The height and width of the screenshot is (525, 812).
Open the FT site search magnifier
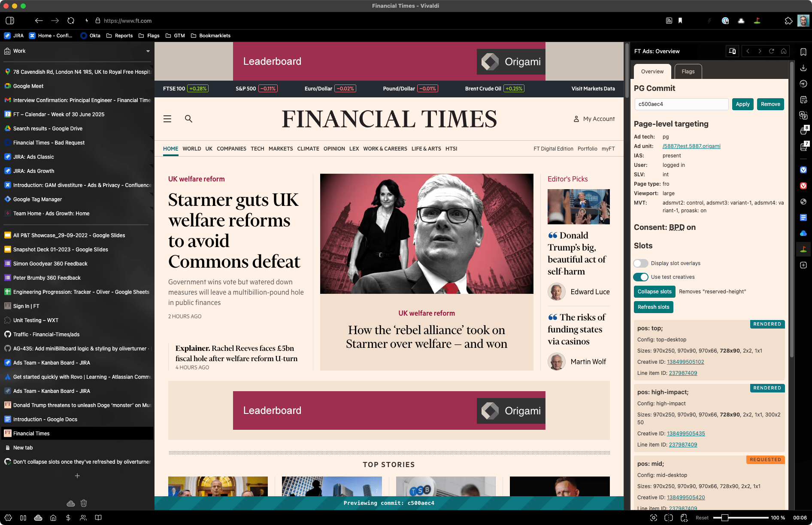click(x=188, y=119)
